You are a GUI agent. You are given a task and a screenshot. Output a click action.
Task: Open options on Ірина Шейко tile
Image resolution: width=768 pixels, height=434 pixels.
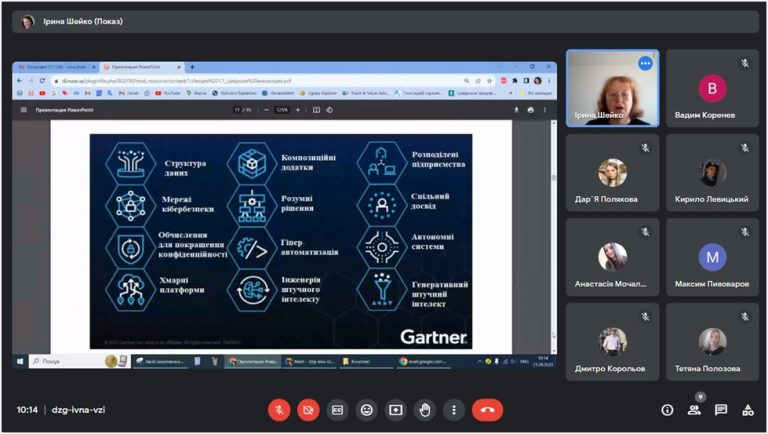(646, 63)
